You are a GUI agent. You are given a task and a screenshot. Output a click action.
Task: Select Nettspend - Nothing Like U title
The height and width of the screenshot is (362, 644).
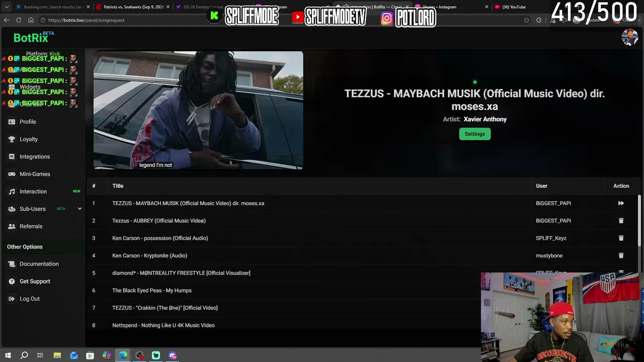coord(164,325)
